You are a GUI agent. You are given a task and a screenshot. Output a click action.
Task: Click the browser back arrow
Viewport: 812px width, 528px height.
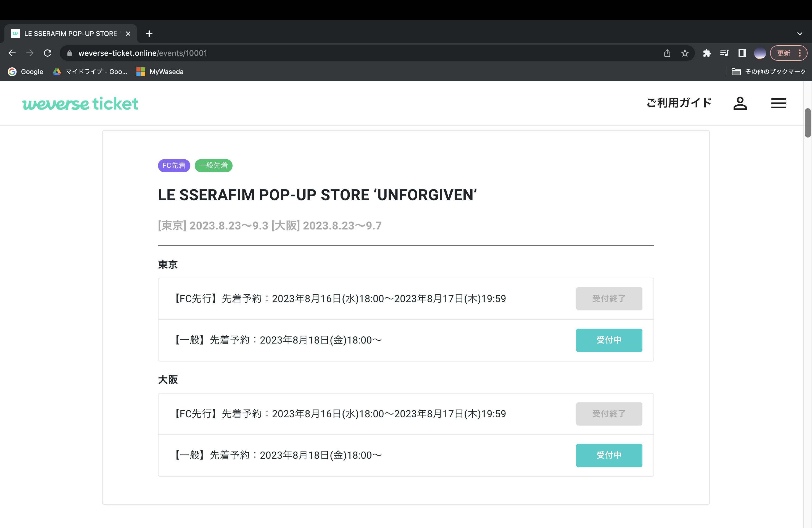[x=12, y=53]
